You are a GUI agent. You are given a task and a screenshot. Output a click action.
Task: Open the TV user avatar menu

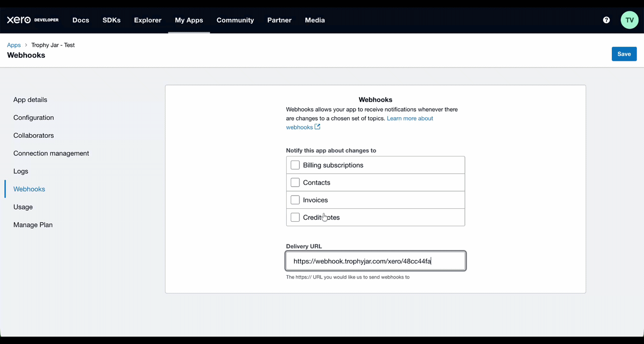coord(629,20)
